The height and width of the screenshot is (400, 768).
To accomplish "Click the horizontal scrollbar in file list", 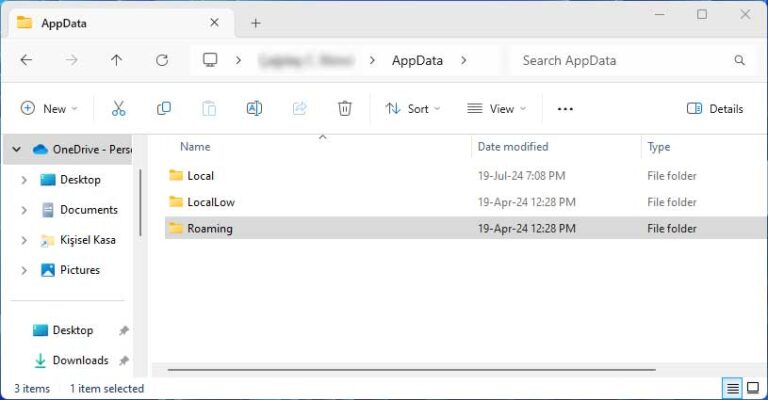I will 411,370.
